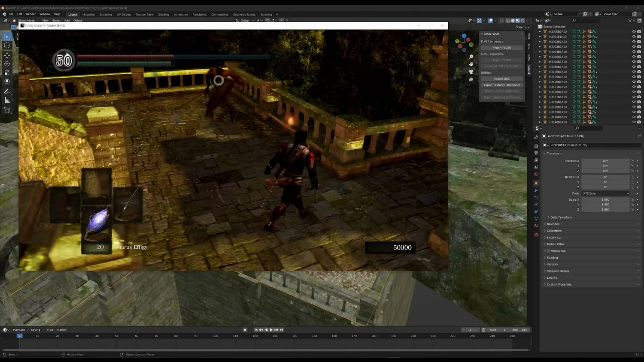Click the pan view hand icon

click(x=471, y=64)
